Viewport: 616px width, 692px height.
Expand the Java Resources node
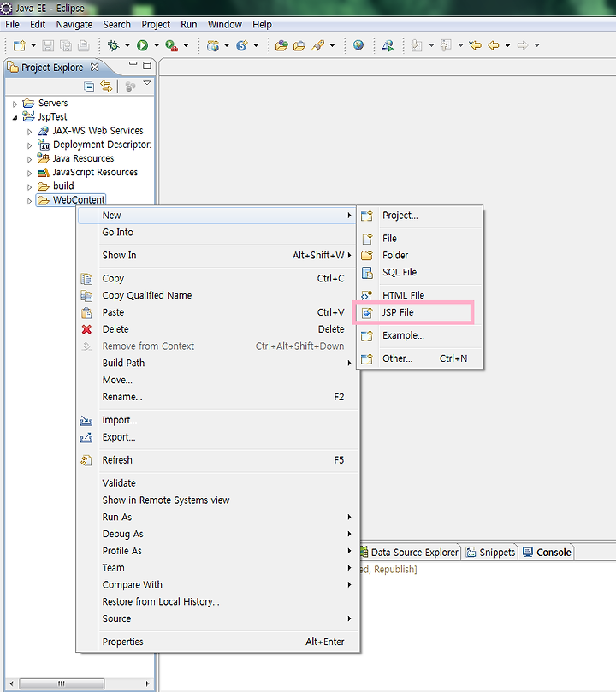pyautogui.click(x=30, y=159)
